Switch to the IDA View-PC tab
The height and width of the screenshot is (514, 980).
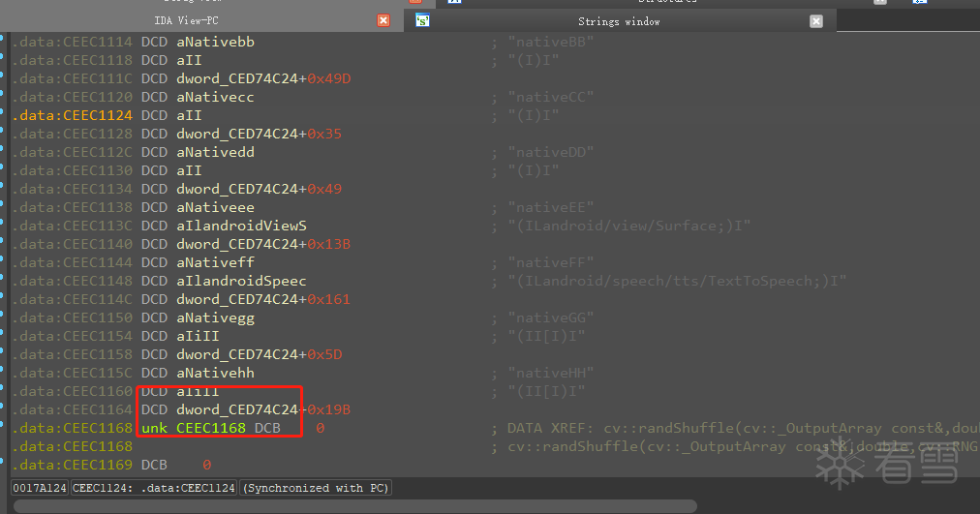coord(186,20)
